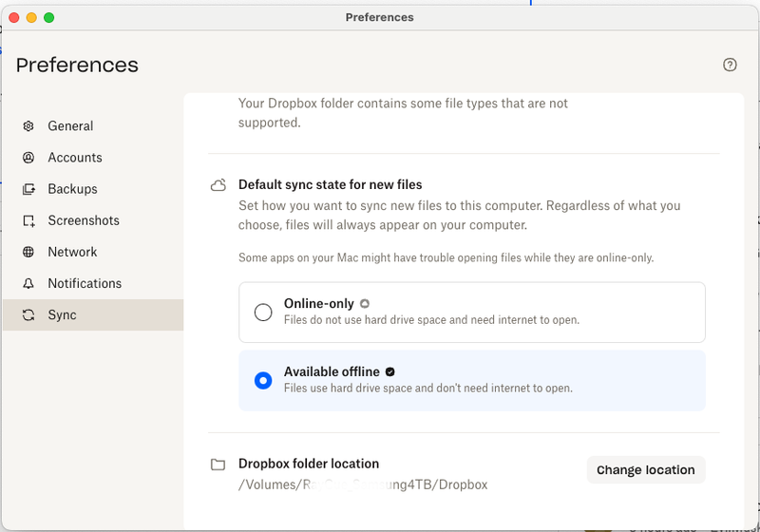Click the Sync arrows icon

coord(28,315)
